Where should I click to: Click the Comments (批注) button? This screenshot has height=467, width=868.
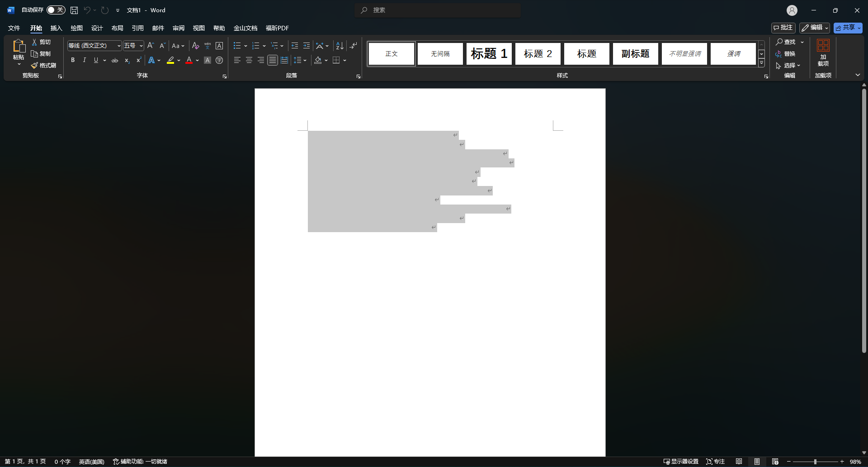(x=783, y=28)
